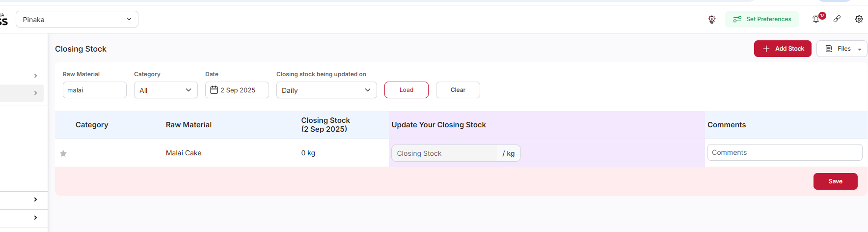Toggle favorite star for Malai Cake
Viewport: 868px width, 232px height.
pos(63,153)
